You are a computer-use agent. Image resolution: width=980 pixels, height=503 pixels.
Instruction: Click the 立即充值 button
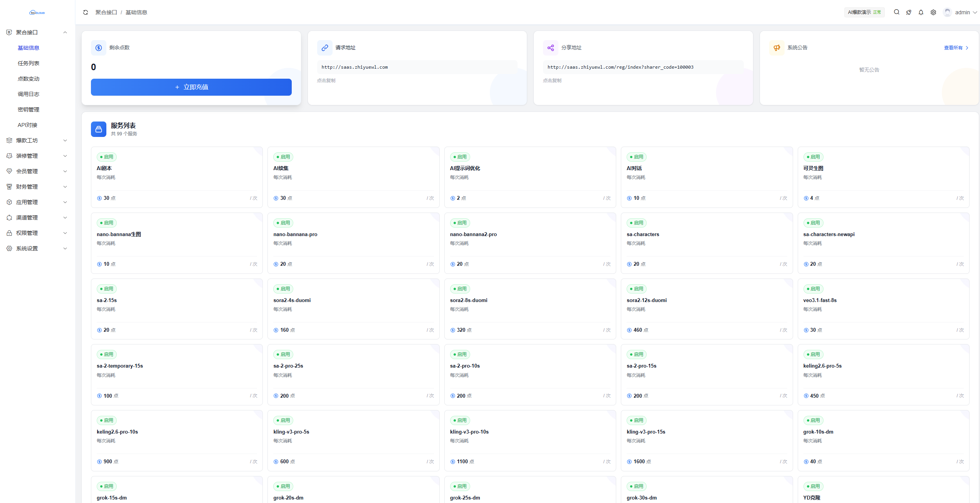click(191, 87)
